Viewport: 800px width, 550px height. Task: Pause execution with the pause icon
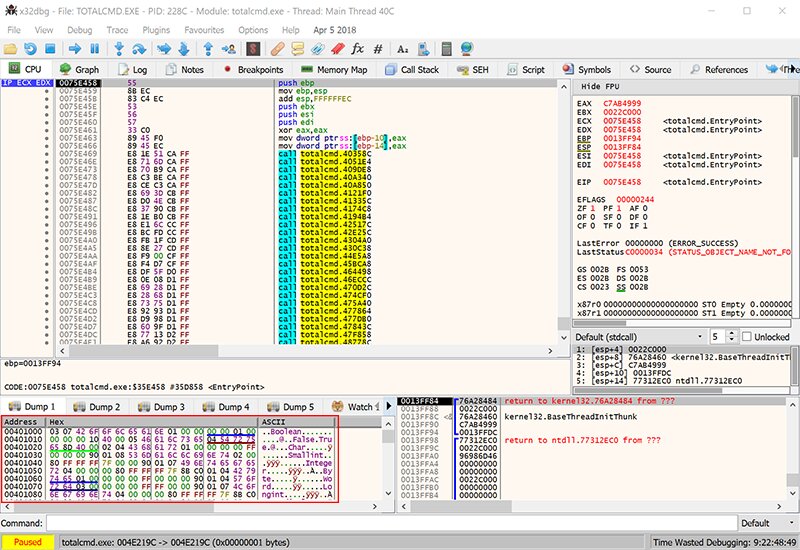coord(94,49)
